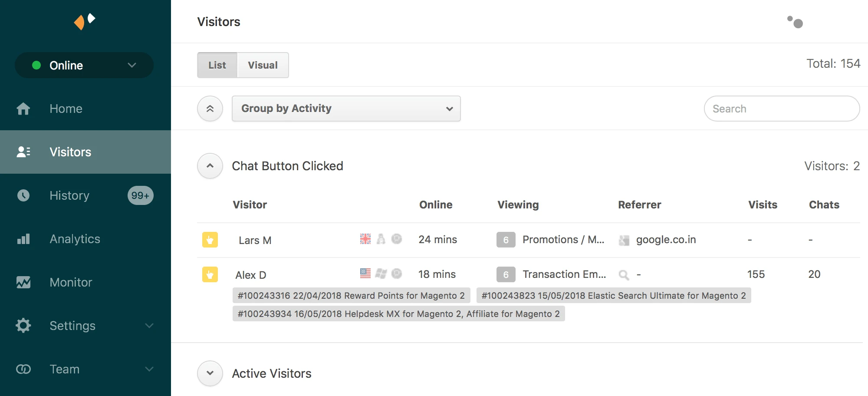Click the yellow chat-button hand icon beside Alex D

pyautogui.click(x=210, y=274)
